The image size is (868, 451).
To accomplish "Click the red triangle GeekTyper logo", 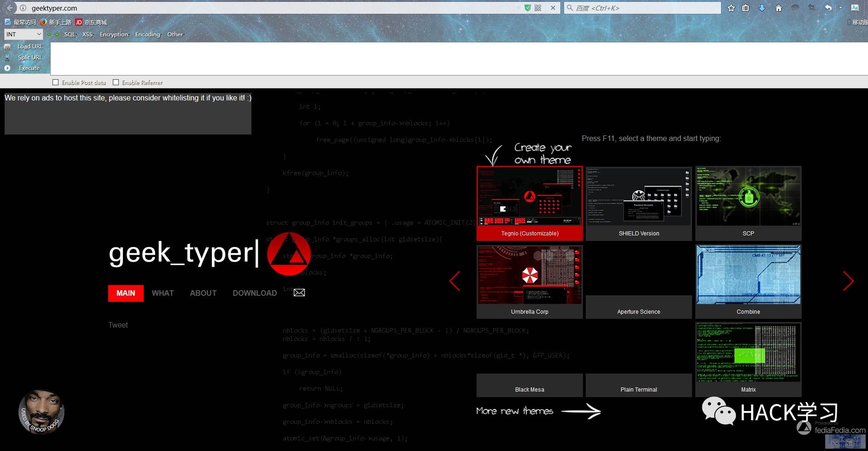I will tap(289, 253).
